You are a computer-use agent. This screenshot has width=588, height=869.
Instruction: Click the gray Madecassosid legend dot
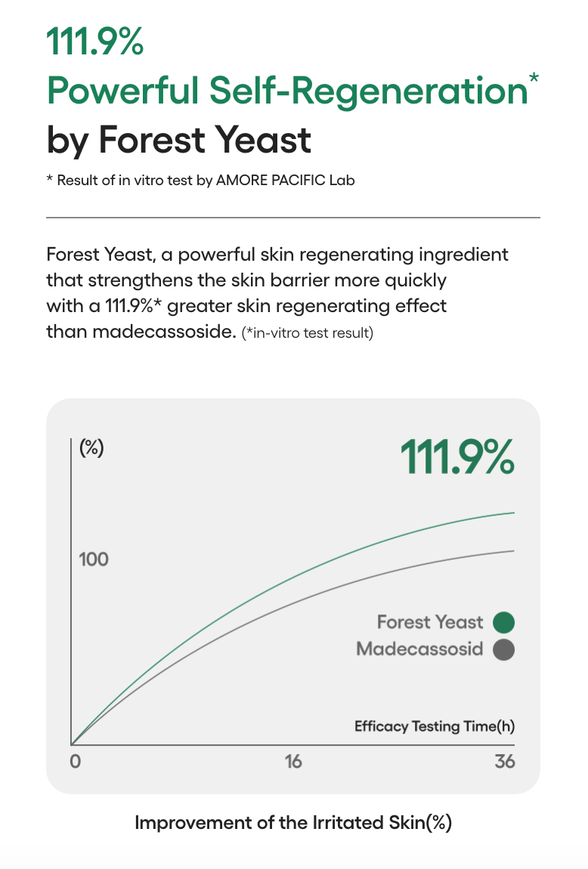tap(503, 649)
